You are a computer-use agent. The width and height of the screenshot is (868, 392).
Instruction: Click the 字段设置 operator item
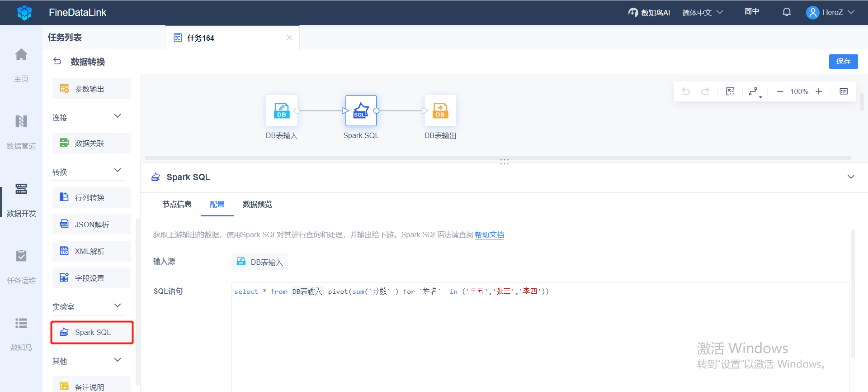pyautogui.click(x=92, y=278)
